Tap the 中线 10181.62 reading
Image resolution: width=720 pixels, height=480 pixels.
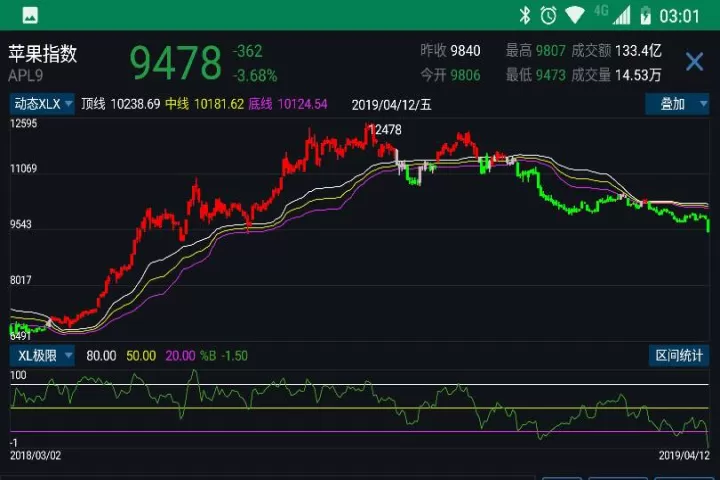click(204, 104)
